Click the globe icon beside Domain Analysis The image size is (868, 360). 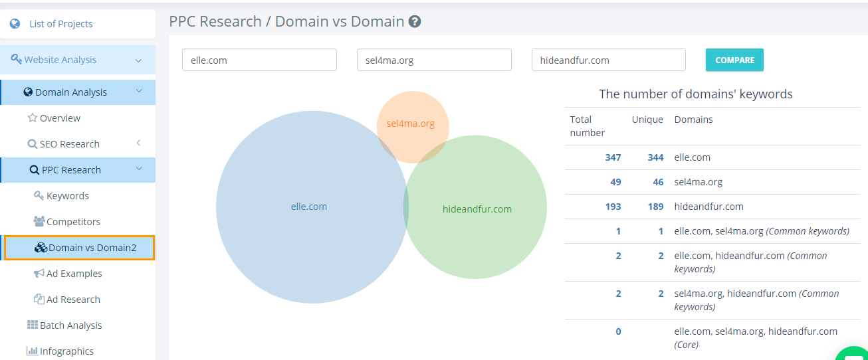click(x=28, y=92)
